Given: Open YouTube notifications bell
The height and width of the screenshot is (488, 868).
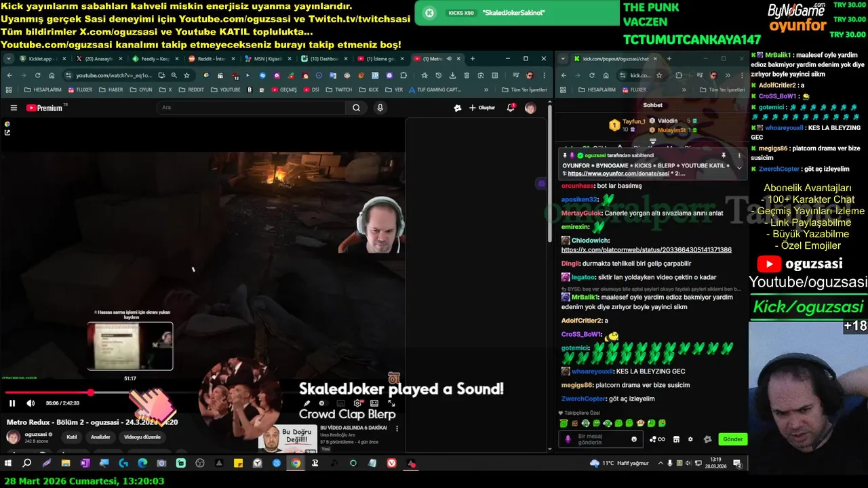Looking at the screenshot, I should pos(511,108).
